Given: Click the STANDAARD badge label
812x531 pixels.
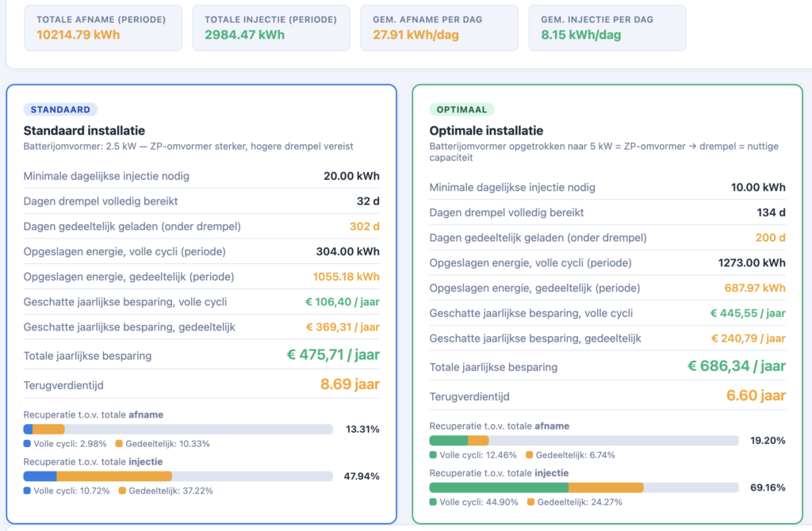Looking at the screenshot, I should click(x=60, y=109).
